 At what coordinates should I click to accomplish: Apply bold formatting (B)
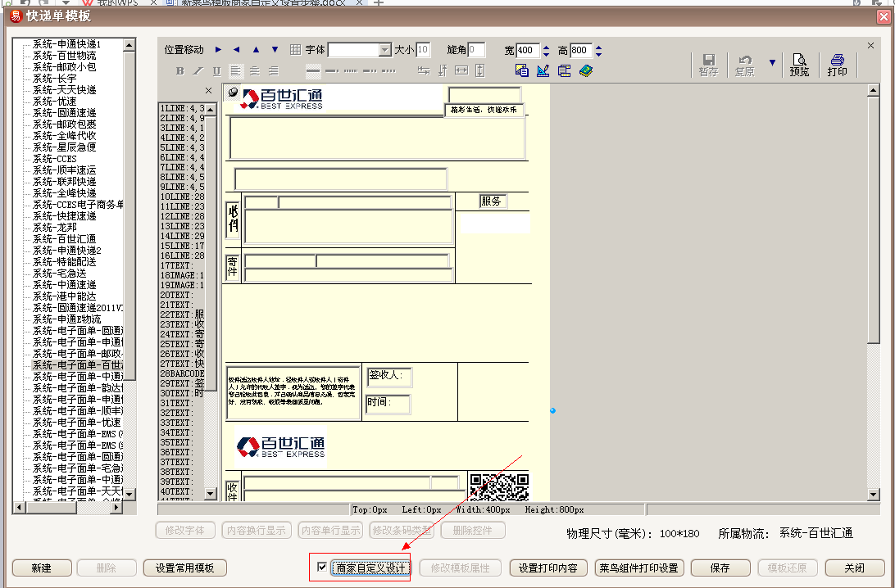(x=179, y=70)
